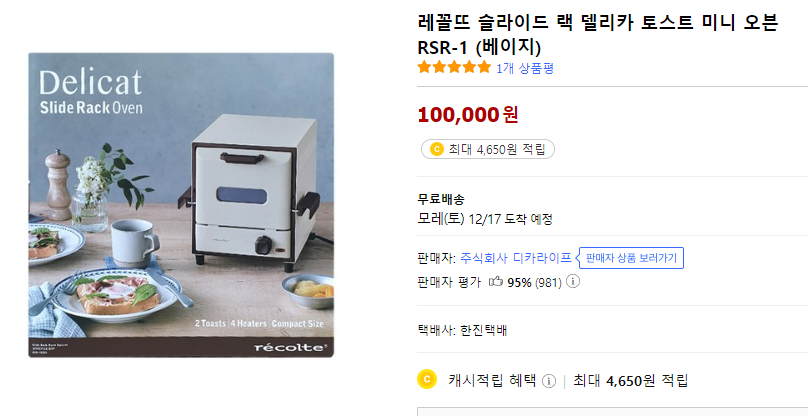Click the Delicat oven product image

(x=180, y=205)
